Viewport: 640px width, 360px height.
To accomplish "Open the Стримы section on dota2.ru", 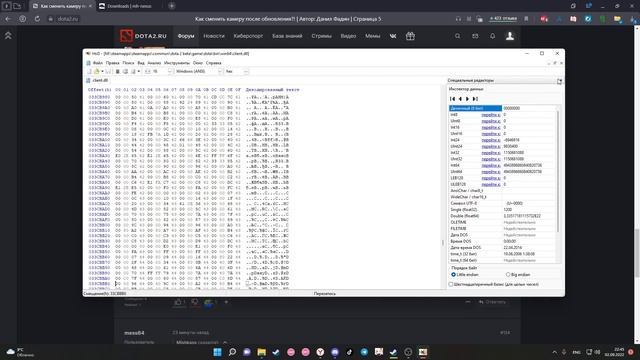I will (x=322, y=36).
